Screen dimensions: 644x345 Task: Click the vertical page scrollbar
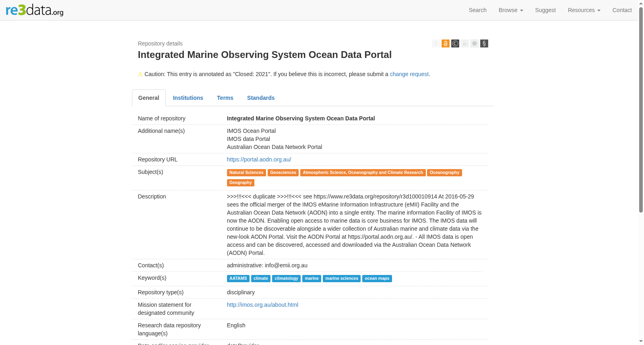[x=641, y=109]
